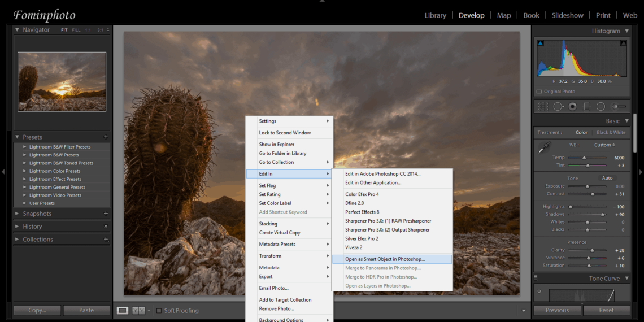Select the Adjustment Brush tool
Image resolution: width=644 pixels, height=322 pixels.
[x=619, y=106]
